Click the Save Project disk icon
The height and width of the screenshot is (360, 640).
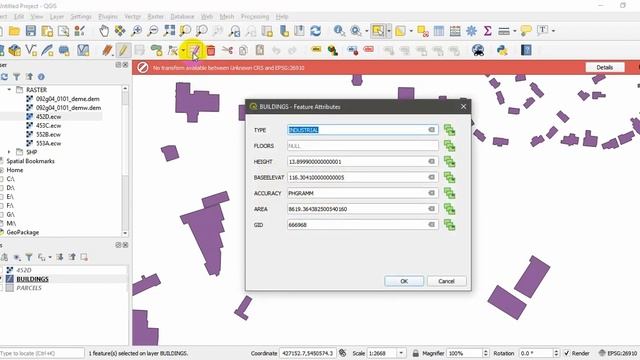tap(31, 31)
